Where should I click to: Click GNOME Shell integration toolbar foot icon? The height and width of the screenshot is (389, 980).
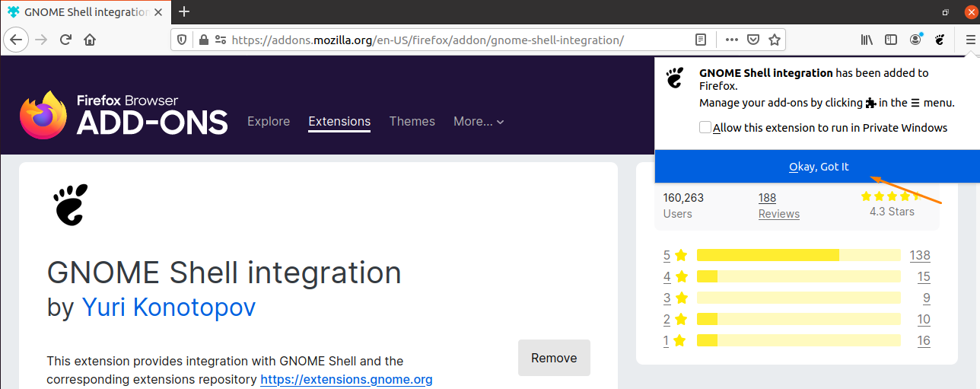coord(940,40)
